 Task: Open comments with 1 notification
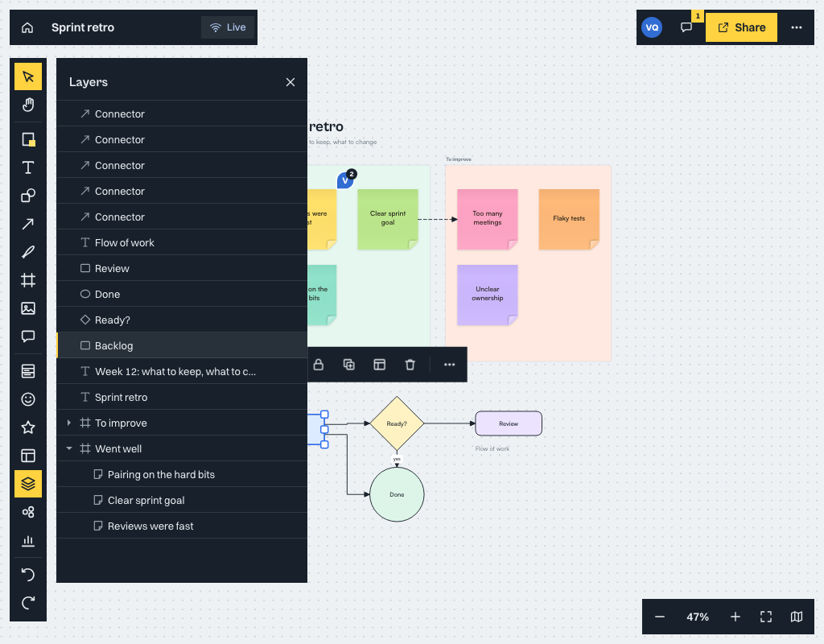[686, 27]
